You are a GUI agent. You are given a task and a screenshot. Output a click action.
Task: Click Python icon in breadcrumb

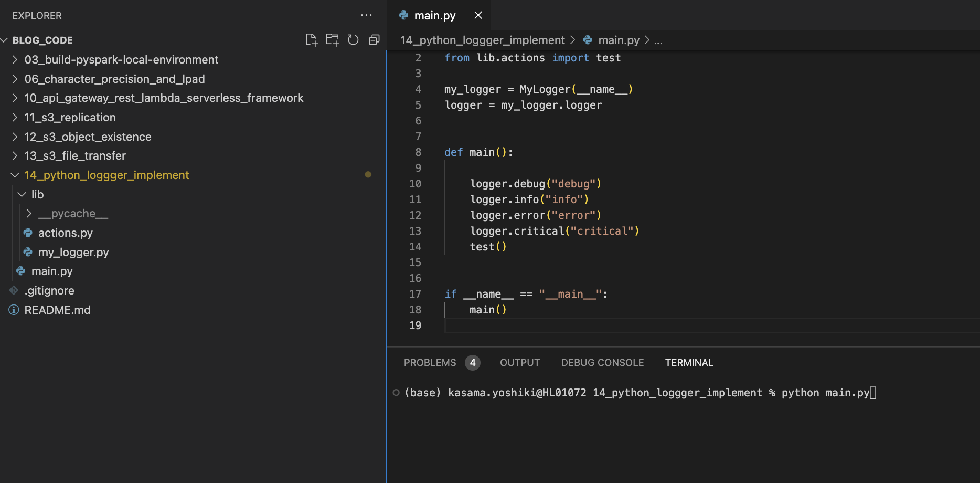(x=588, y=40)
